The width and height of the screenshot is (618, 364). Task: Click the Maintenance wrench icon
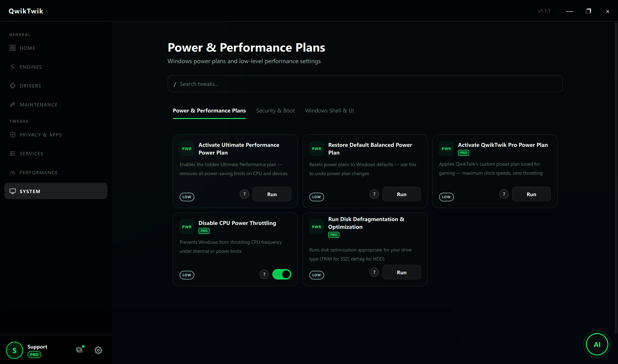[x=12, y=105]
